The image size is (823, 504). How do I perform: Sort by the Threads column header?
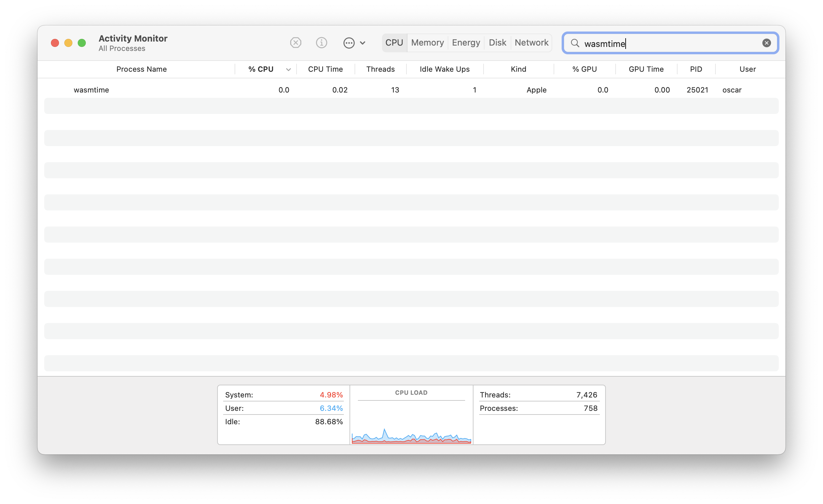pos(380,69)
